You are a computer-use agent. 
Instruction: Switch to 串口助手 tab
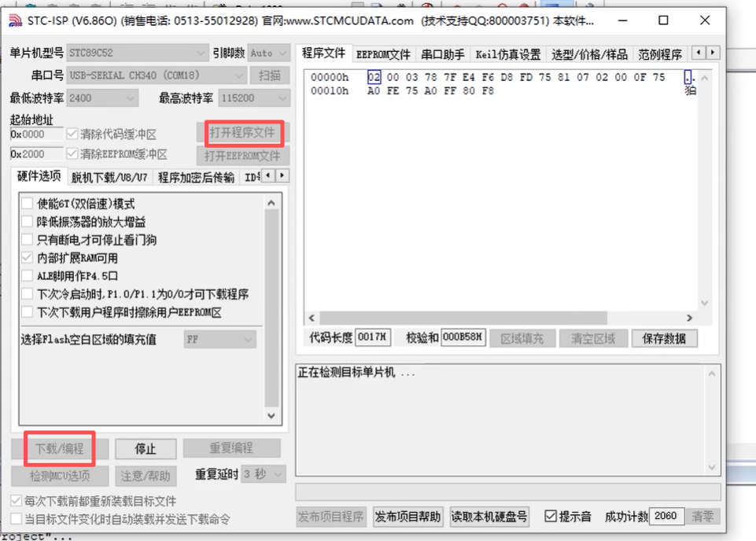click(x=443, y=54)
